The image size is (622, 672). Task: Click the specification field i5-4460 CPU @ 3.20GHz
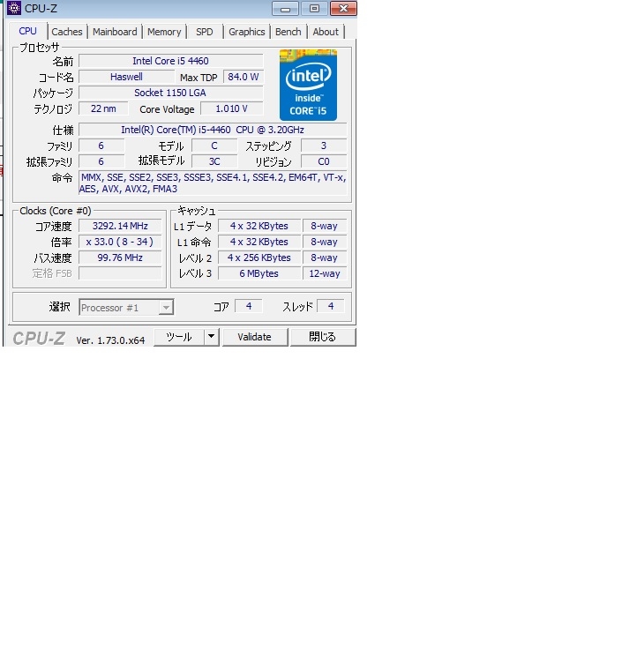(213, 130)
